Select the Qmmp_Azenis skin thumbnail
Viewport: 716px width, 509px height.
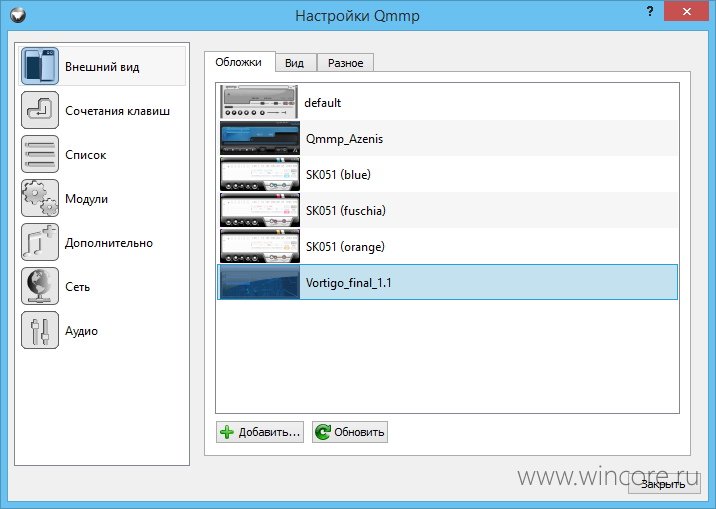pos(259,138)
